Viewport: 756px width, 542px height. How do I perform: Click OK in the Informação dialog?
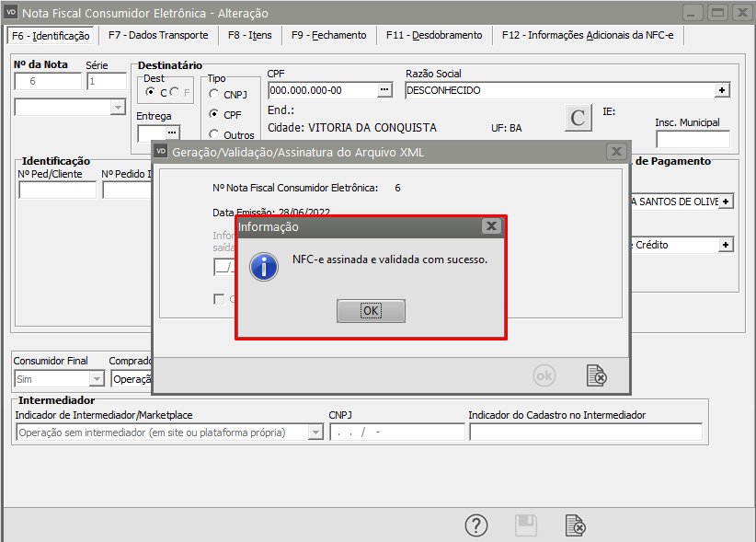tap(371, 310)
